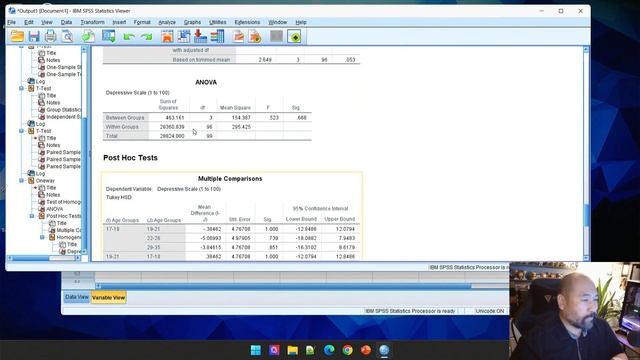Open the Analyze menu
Viewport: 640px width, 360px height.
click(167, 22)
